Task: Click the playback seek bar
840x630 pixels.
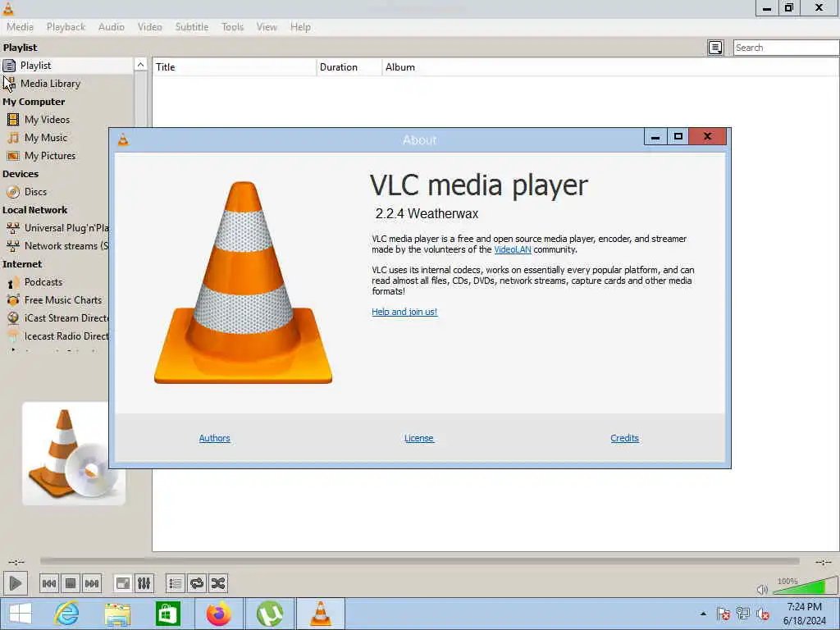Action: pos(419,561)
